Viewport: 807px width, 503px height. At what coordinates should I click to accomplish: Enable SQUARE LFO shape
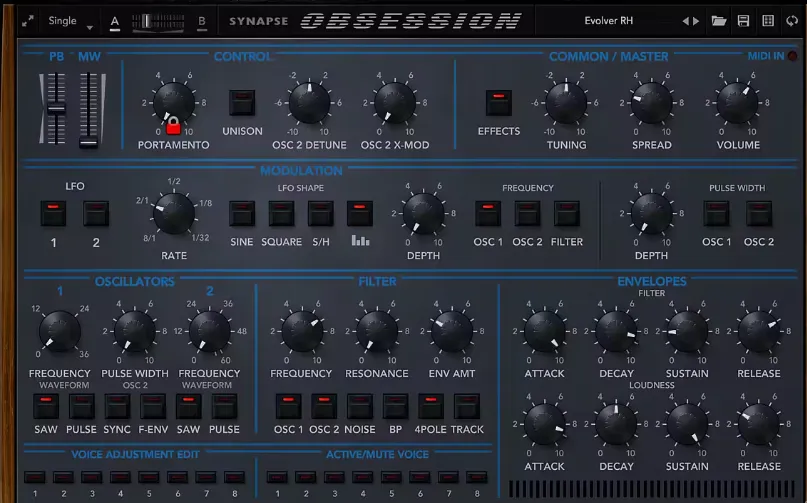click(282, 214)
